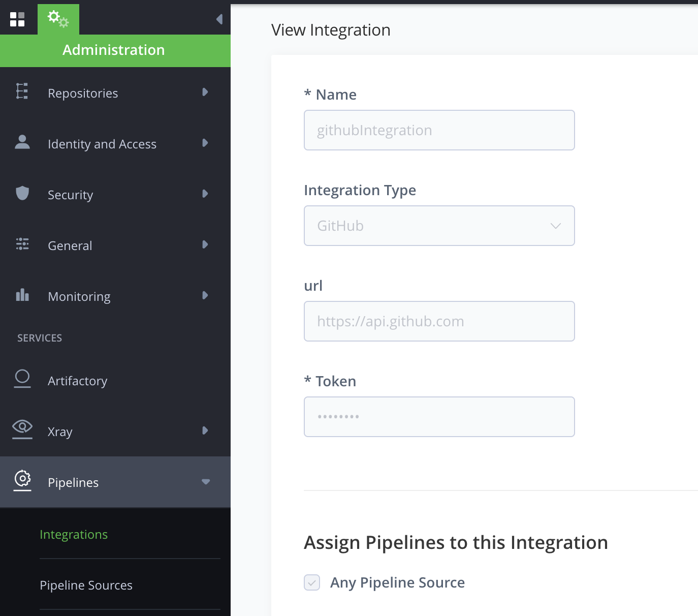Open the Application module grid icon
The image size is (698, 616).
coord(17,19)
